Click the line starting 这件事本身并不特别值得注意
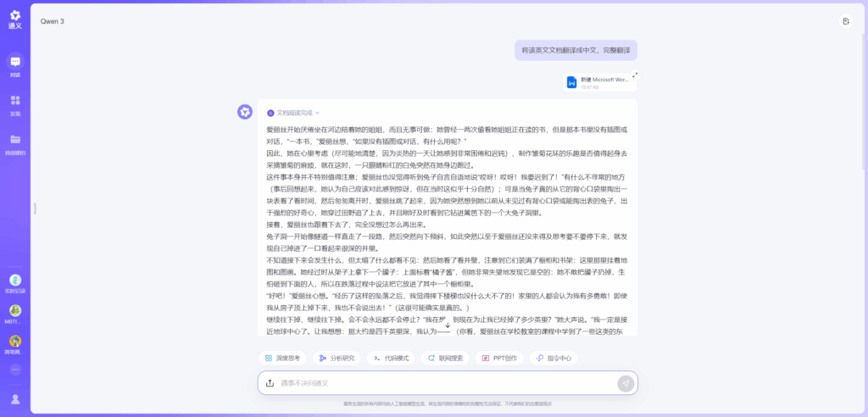Viewport: 868px width, 417px height. click(448, 177)
